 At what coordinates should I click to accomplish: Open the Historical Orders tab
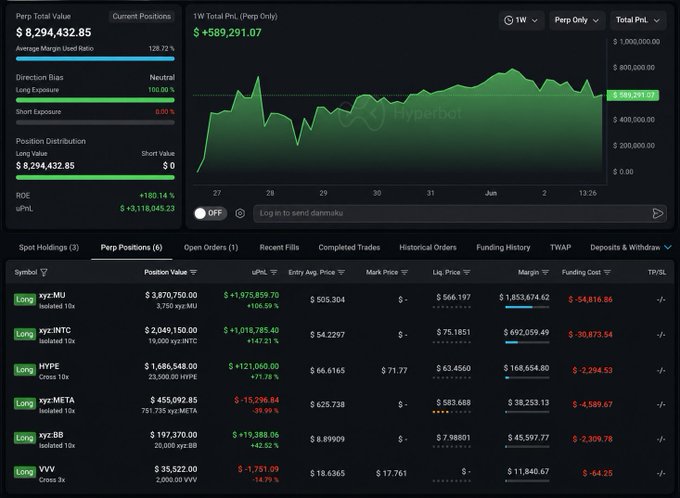click(428, 247)
